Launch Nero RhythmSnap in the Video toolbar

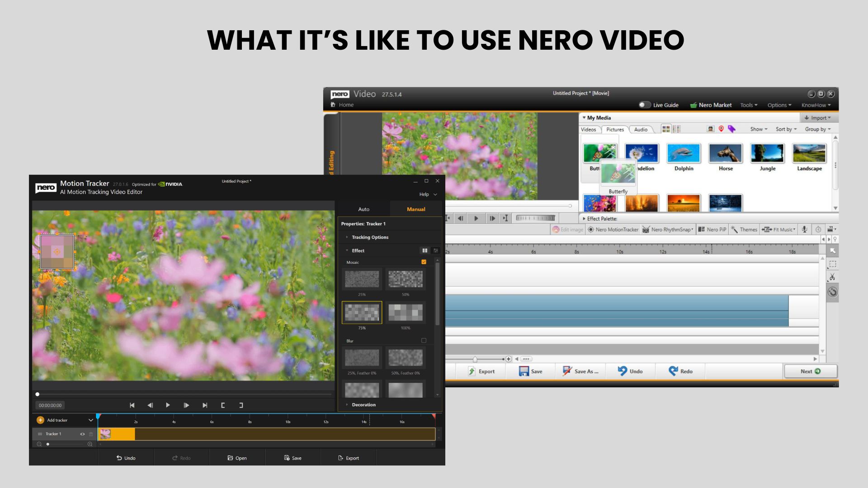668,230
